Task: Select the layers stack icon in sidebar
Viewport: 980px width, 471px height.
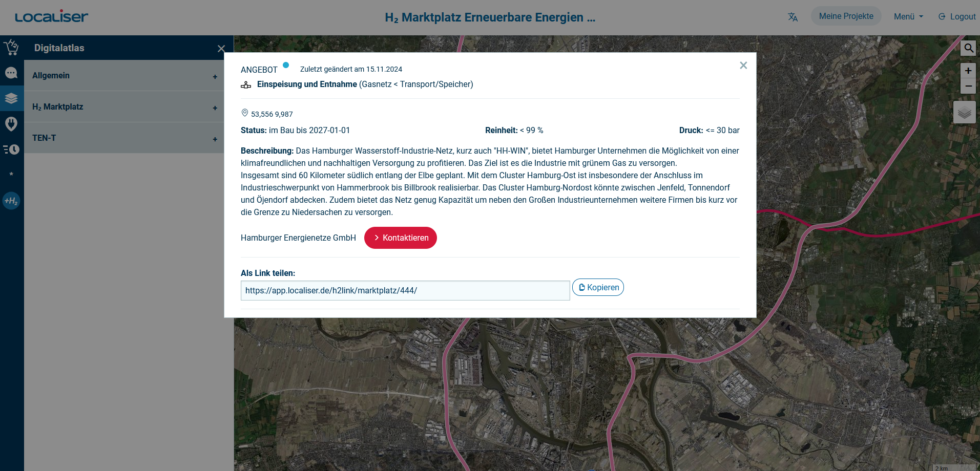Action: pyautogui.click(x=11, y=98)
